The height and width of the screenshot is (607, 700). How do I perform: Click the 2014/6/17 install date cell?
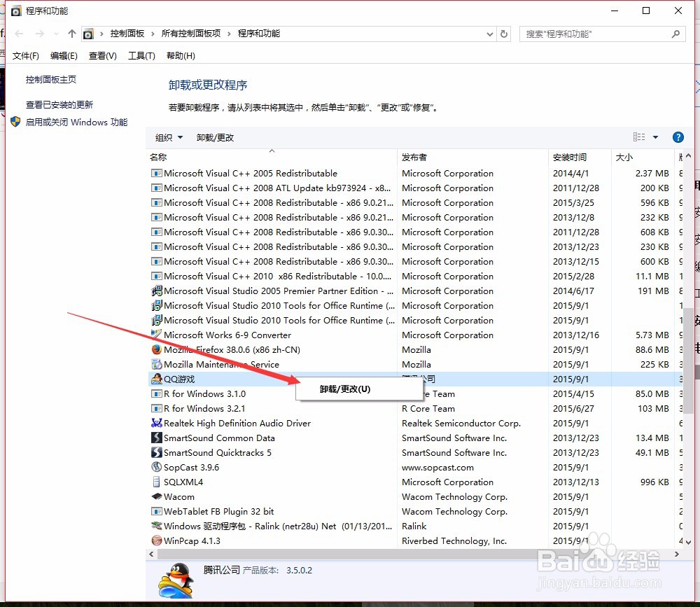(573, 291)
